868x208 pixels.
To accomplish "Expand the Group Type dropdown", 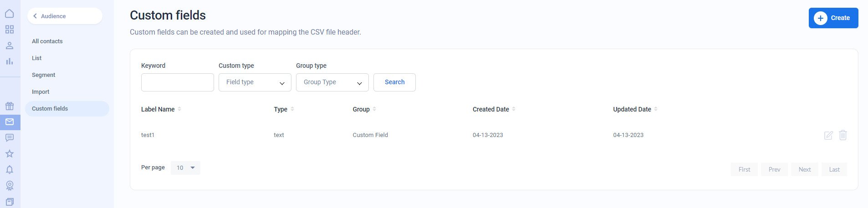I will pyautogui.click(x=332, y=82).
